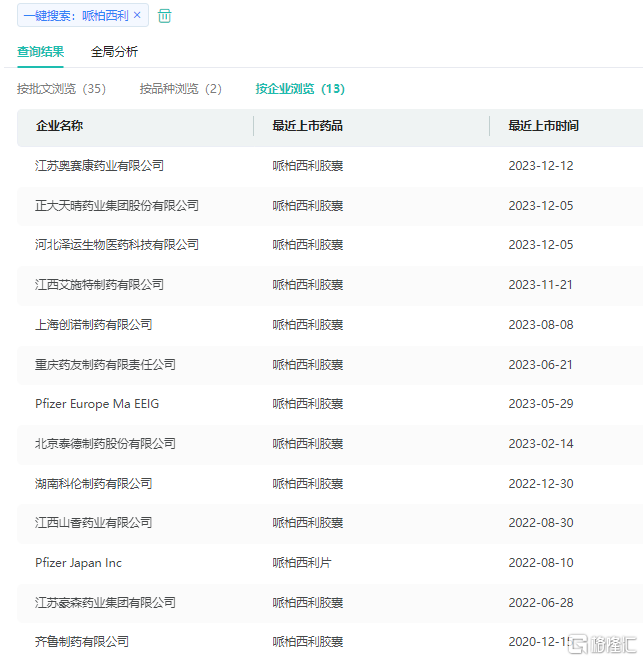Image resolution: width=643 pixels, height=661 pixels.
Task: Remove the 哌柏西利 search tag
Action: coord(137,15)
